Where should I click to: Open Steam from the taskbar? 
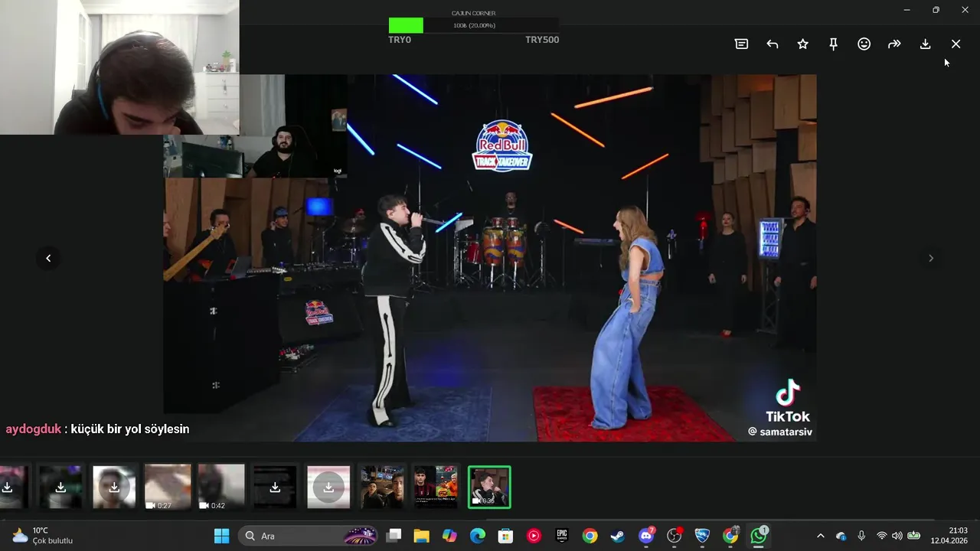[617, 536]
